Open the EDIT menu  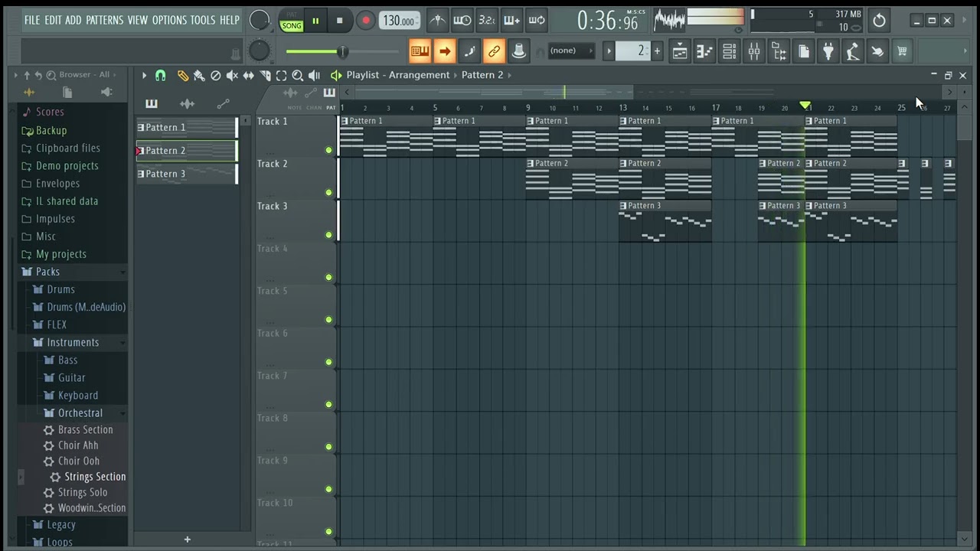tap(53, 20)
